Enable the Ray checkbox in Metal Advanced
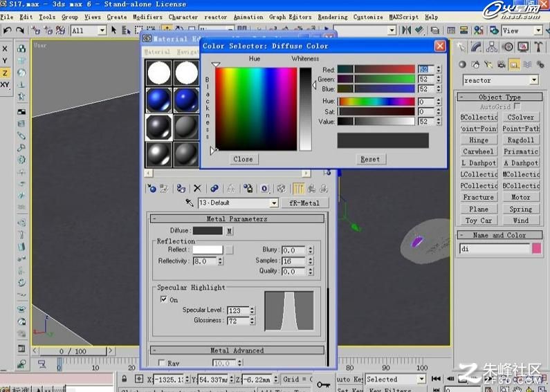 point(162,363)
